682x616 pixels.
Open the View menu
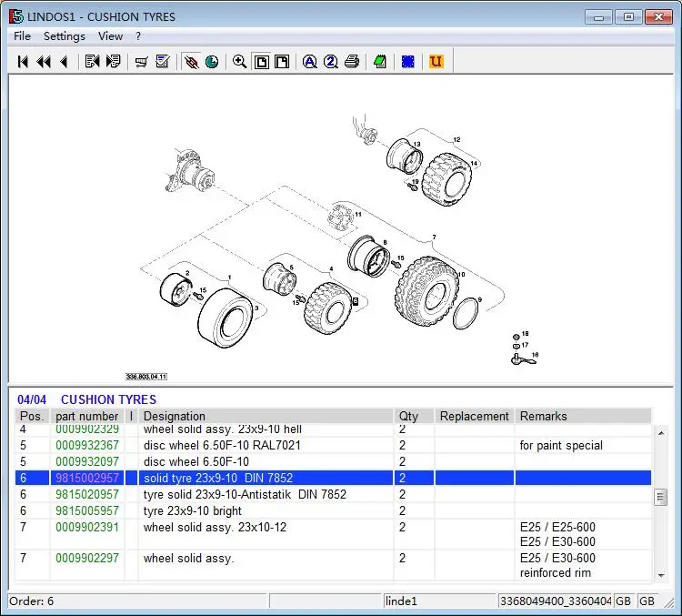(x=110, y=36)
